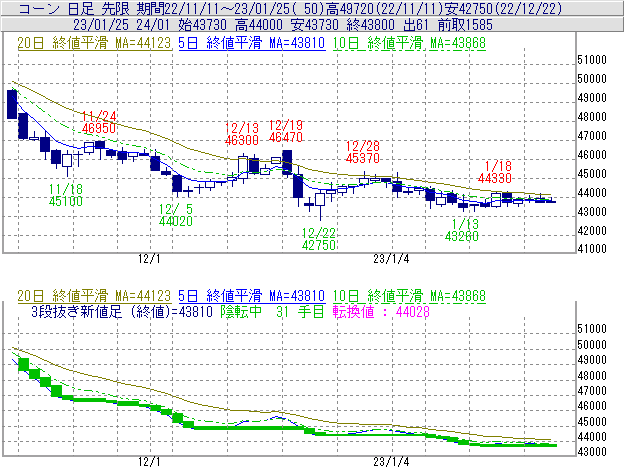Screen dimensions: 624x475
Task: Click the upper chart's 10日 終値平滑 MA=43868 legend
Action: (x=409, y=43)
